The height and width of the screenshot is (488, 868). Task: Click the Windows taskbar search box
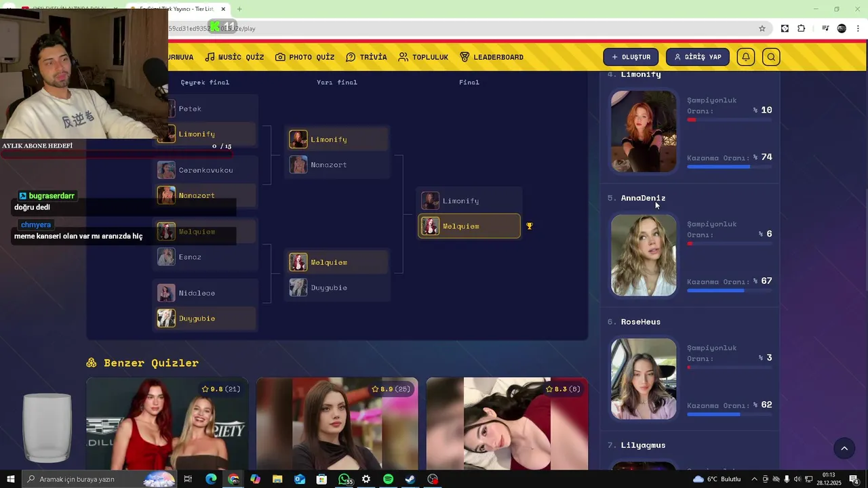[99, 479]
